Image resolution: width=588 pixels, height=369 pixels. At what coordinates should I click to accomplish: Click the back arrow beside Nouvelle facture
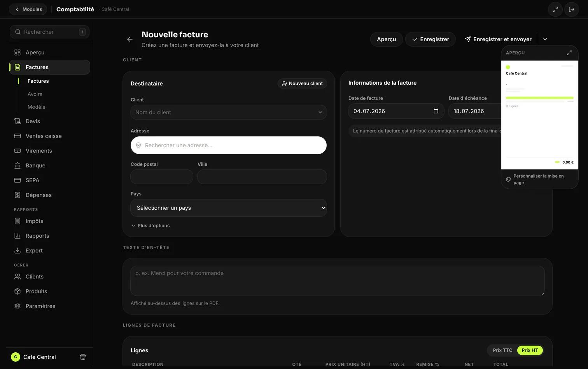(x=130, y=39)
